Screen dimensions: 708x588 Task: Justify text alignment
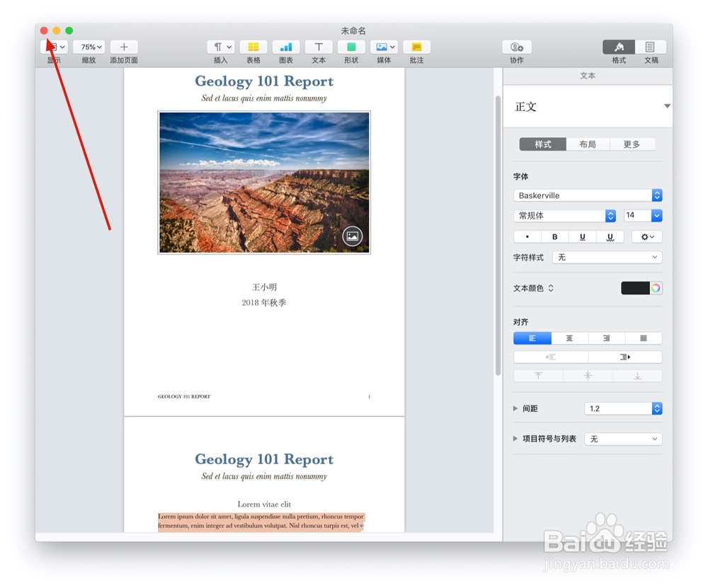[x=644, y=338]
